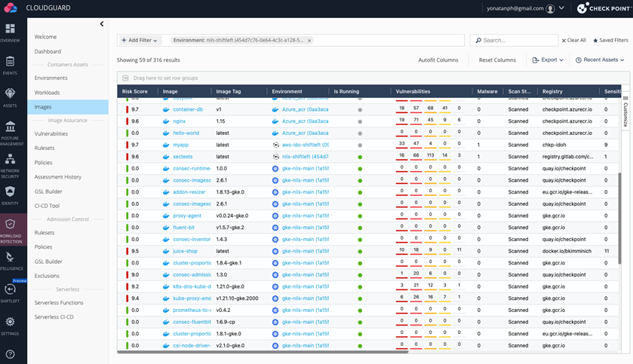
Task: Click Reset Columns
Action: pyautogui.click(x=497, y=60)
